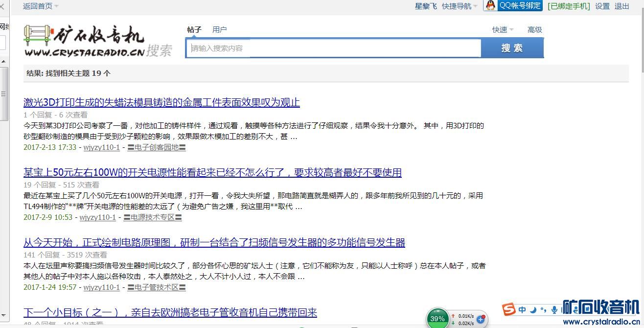Click the moon icon in Sogou toolbar
This screenshot has width=644, height=328.
click(x=533, y=309)
